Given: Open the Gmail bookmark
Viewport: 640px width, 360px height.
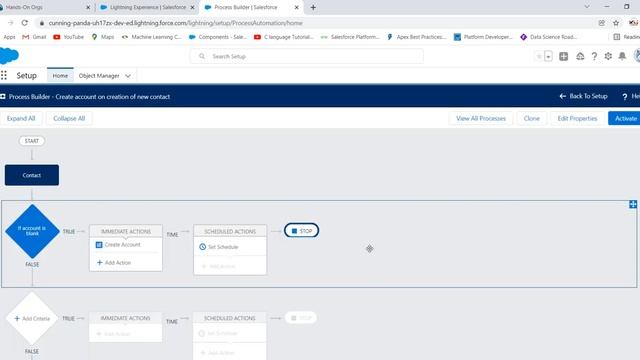Looking at the screenshot, I should (34, 37).
